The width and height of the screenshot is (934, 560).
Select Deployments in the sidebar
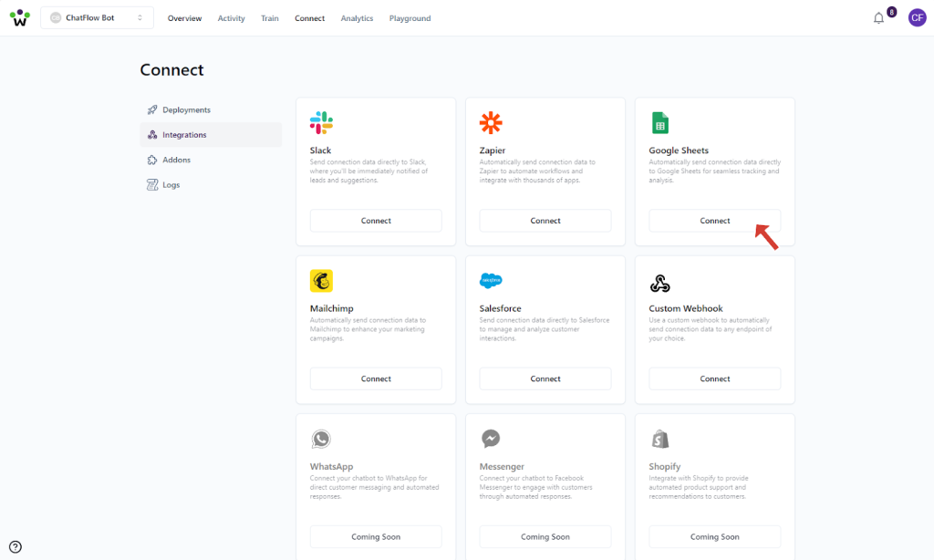[186, 110]
